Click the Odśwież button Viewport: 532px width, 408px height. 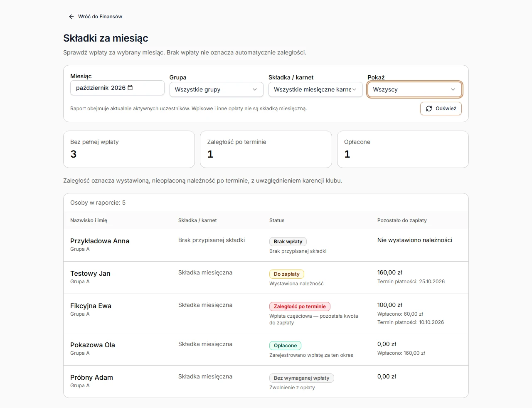point(441,109)
